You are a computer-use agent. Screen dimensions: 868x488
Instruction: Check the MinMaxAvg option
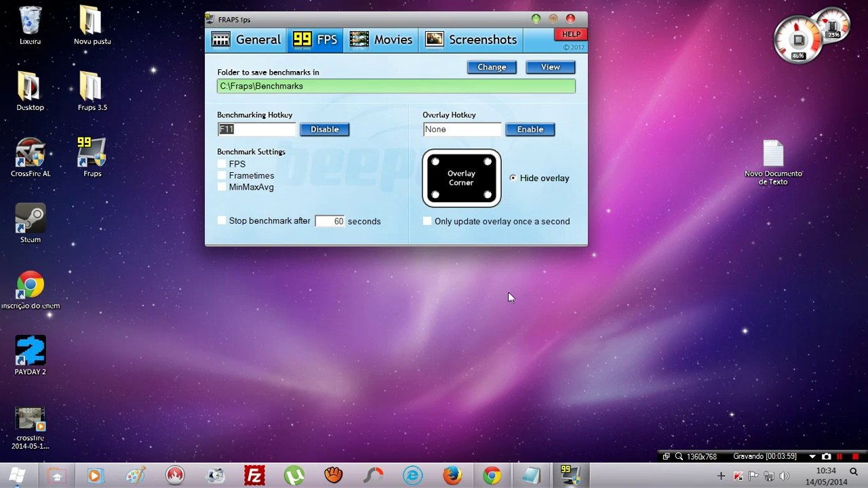pos(222,187)
